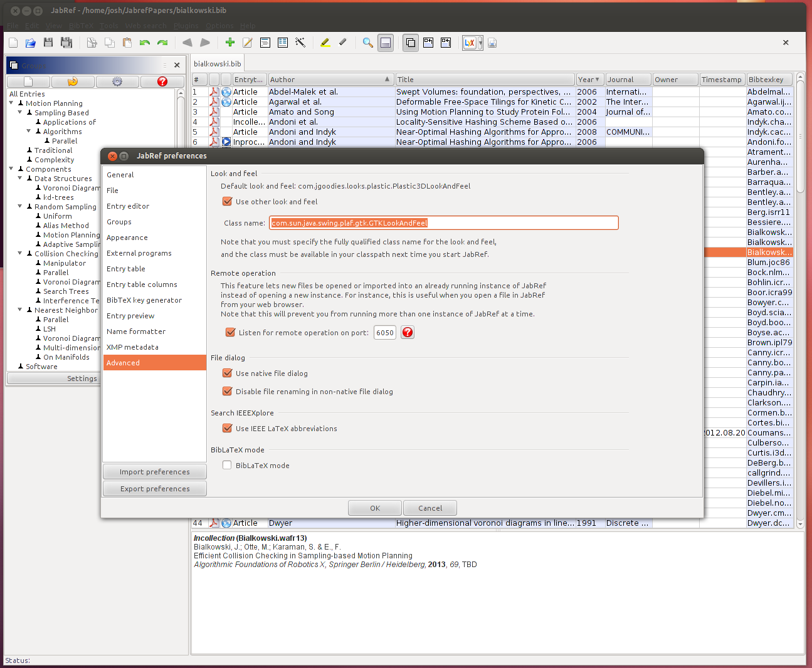Image resolution: width=812 pixels, height=668 pixels.
Task: Open BibTeX key generator preferences
Action: [154, 300]
